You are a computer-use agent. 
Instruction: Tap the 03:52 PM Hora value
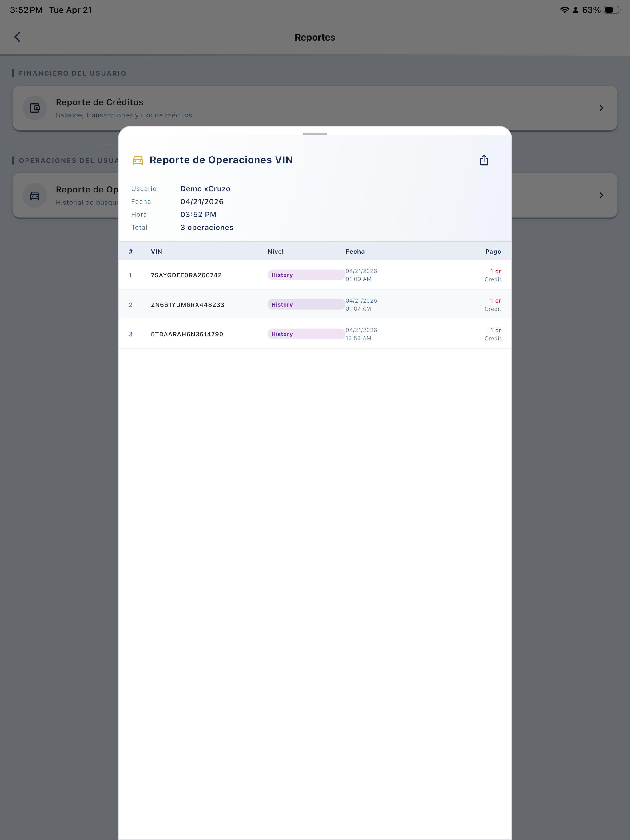[198, 215]
